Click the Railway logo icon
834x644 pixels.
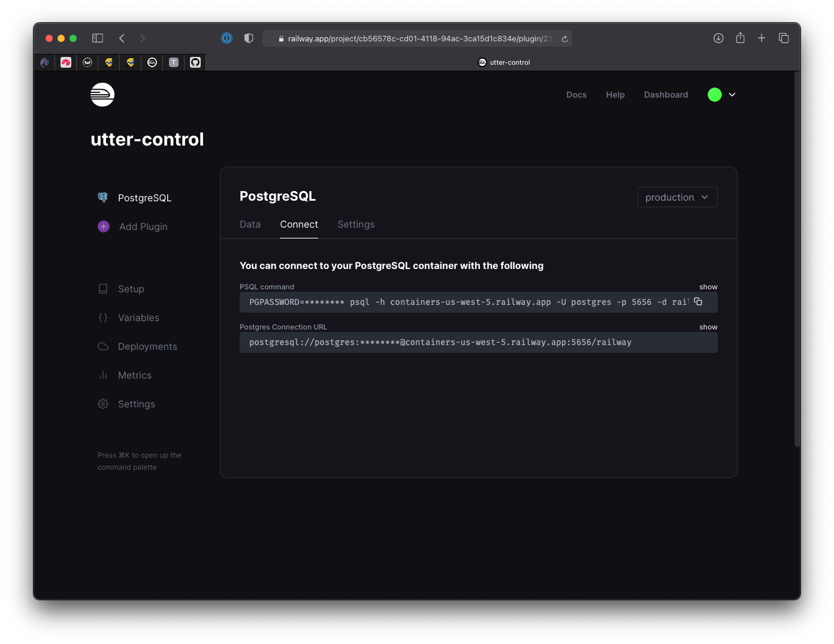[x=102, y=95]
